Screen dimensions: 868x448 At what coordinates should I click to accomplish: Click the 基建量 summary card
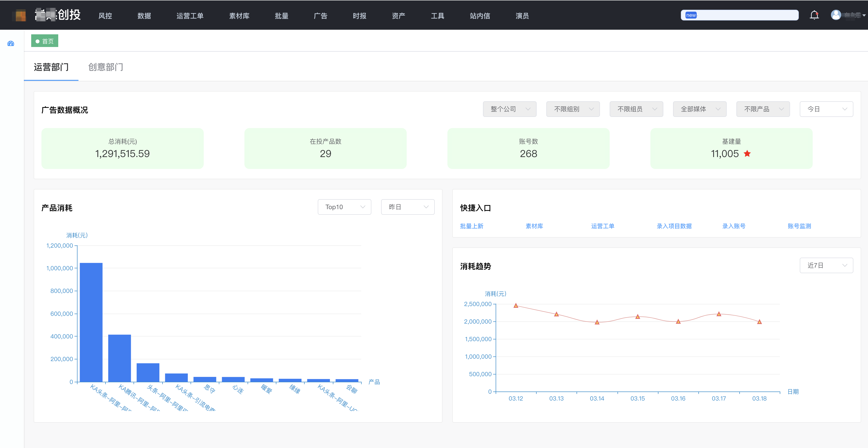coord(732,149)
